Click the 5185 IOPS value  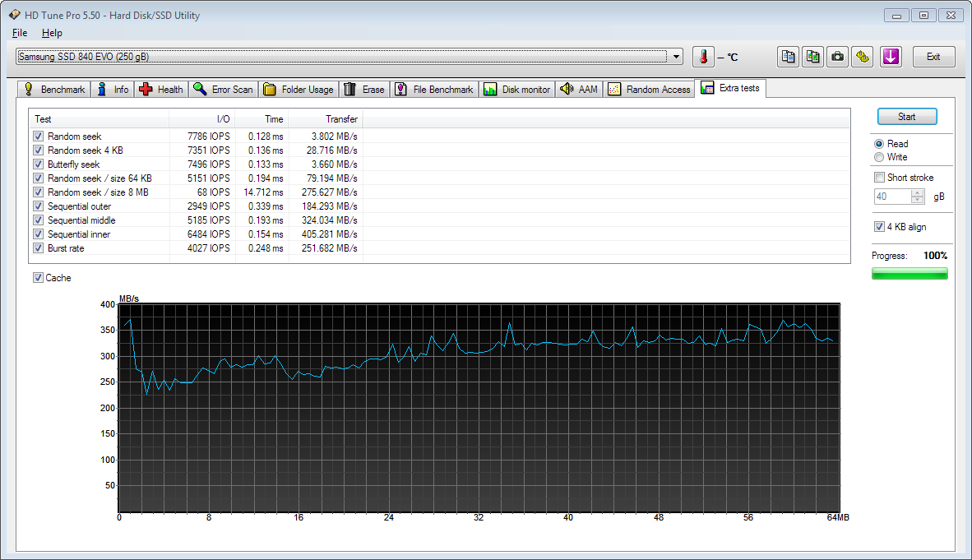pos(208,220)
